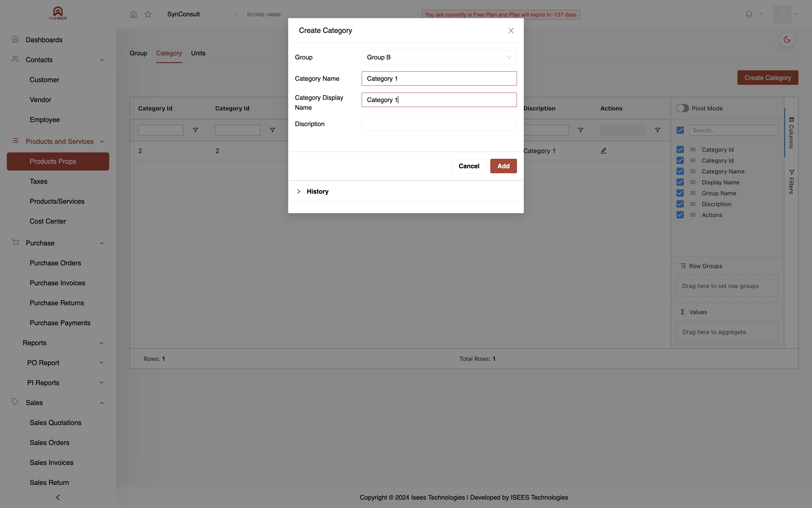Switch to the Group tab
Viewport: 812px width, 508px height.
pos(138,53)
